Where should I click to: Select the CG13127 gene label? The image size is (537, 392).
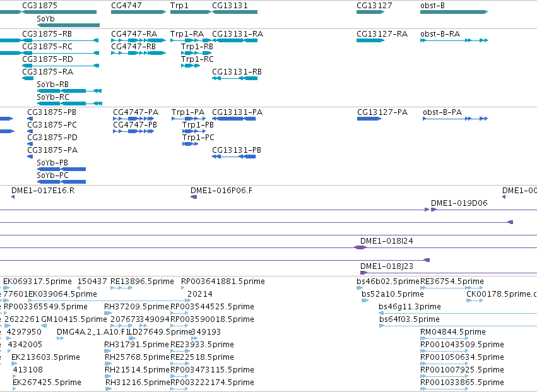click(374, 6)
